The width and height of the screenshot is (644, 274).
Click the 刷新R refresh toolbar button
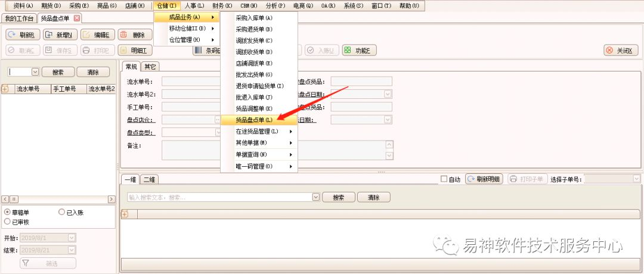(x=23, y=35)
